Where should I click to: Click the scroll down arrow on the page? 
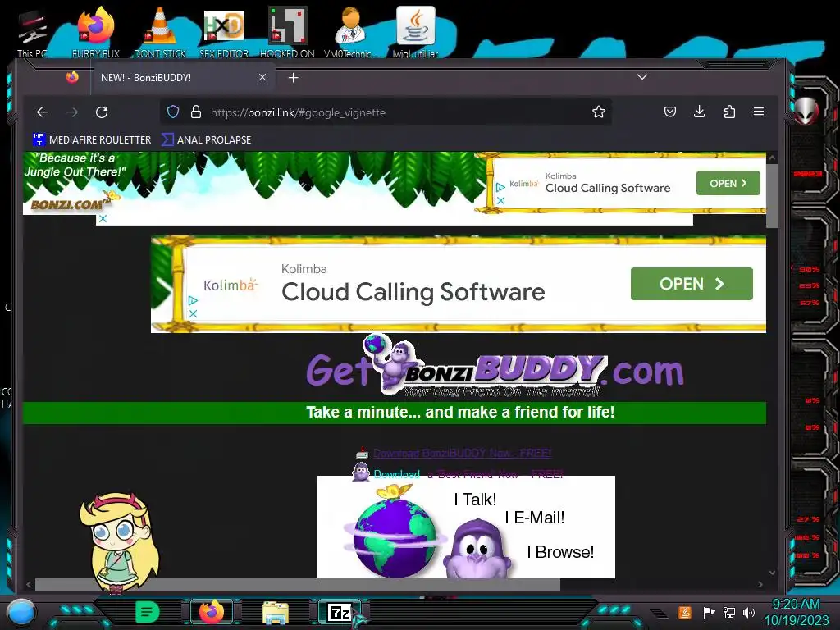[x=772, y=573]
